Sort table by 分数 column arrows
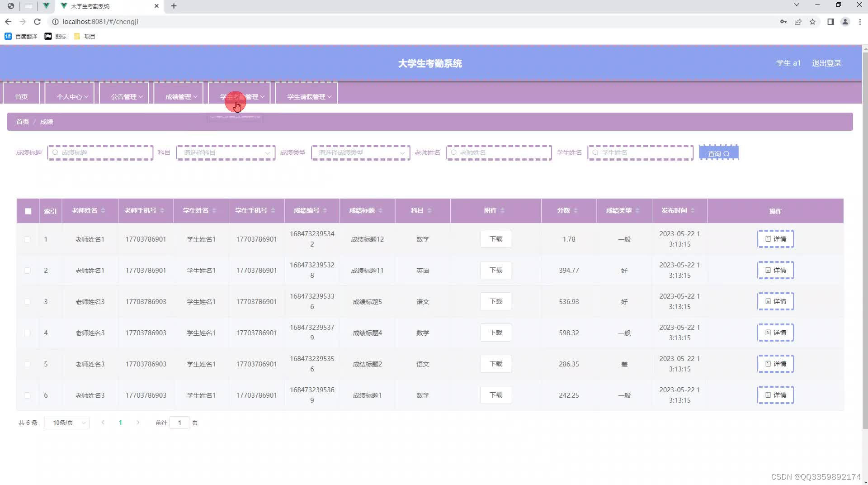The height and width of the screenshot is (485, 868). [x=576, y=210]
